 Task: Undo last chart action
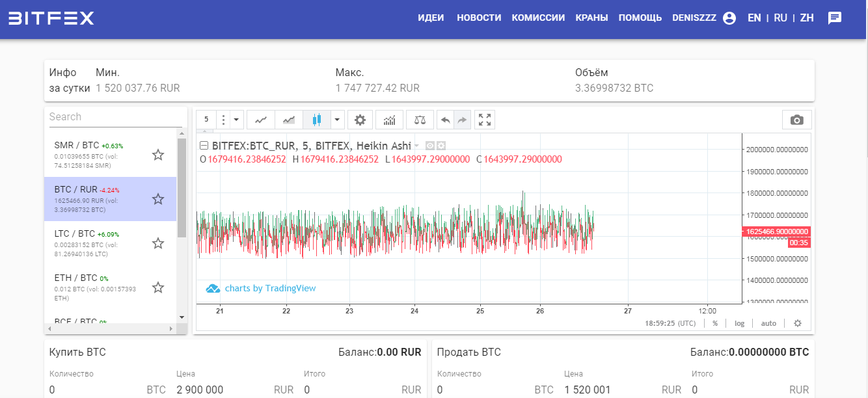(445, 120)
